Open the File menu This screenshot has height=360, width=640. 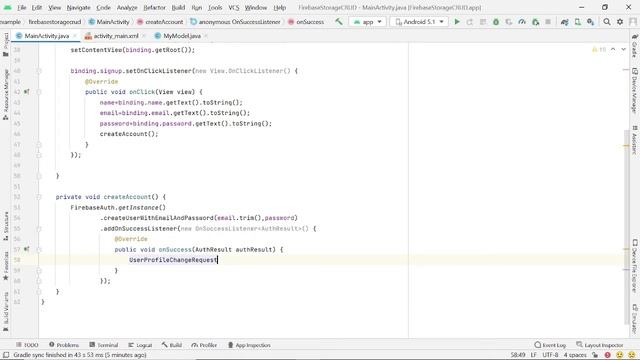pos(21,7)
